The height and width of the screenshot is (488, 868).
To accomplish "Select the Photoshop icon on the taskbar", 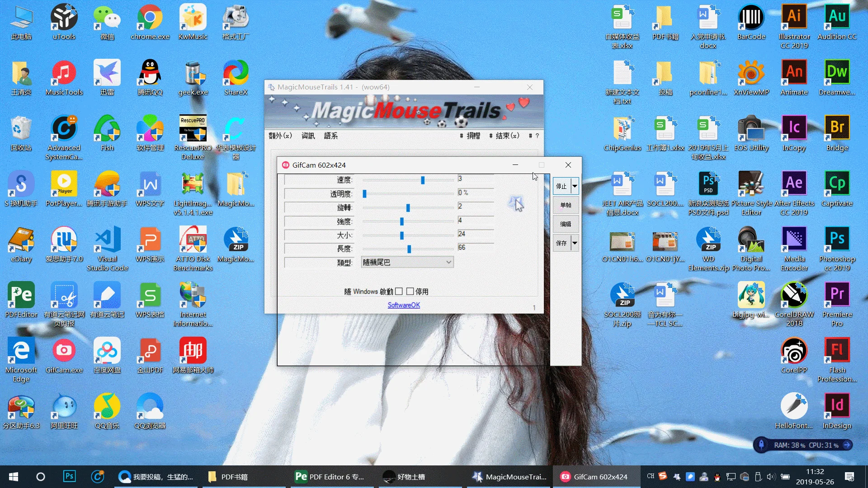I will point(69,476).
